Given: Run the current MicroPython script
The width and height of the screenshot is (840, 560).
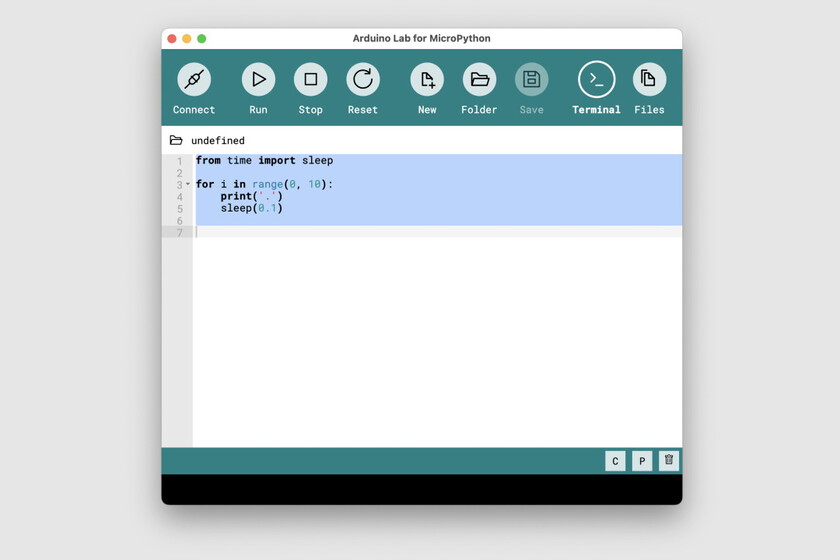Looking at the screenshot, I should 258,79.
